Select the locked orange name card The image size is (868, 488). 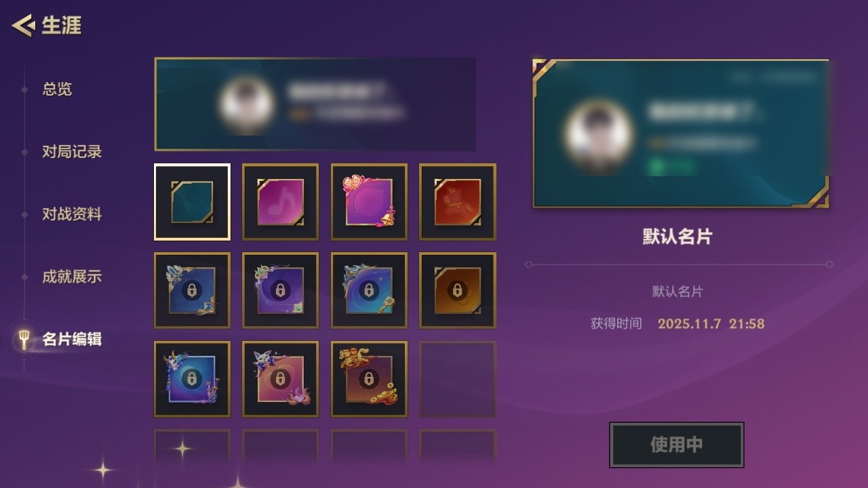tap(458, 290)
